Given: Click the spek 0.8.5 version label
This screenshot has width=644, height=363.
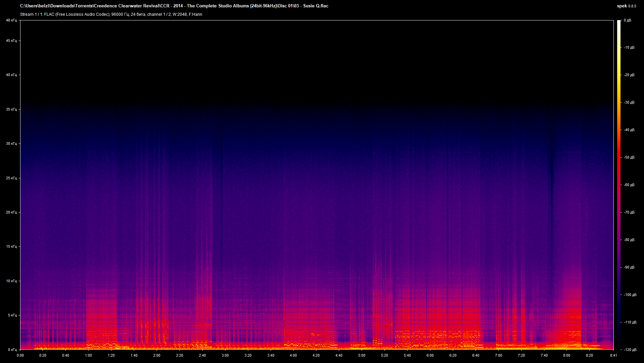Looking at the screenshot, I should [626, 6].
